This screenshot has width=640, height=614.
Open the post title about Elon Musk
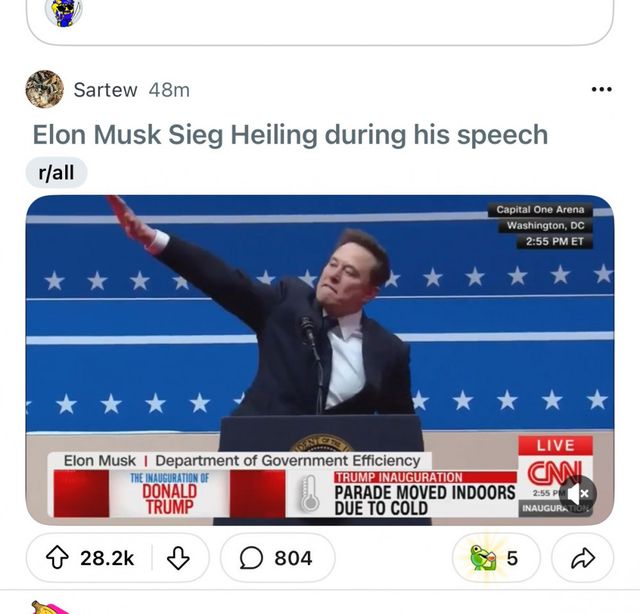[x=290, y=134]
